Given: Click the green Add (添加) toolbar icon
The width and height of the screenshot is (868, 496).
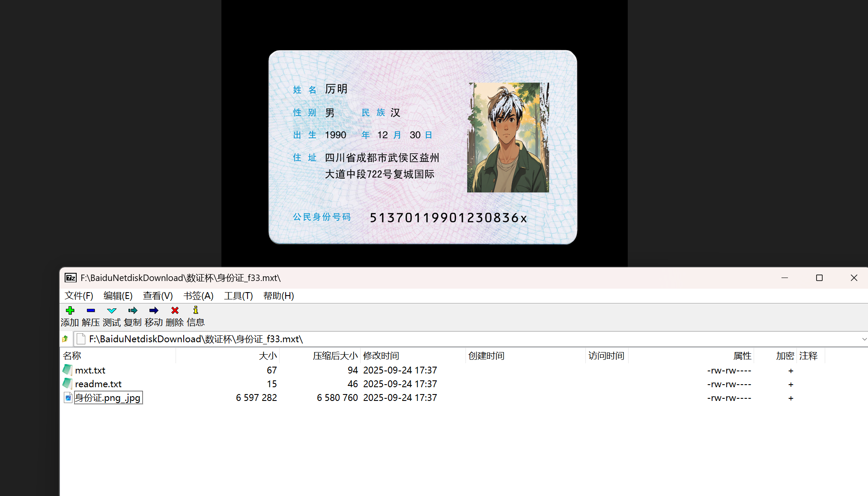Looking at the screenshot, I should (70, 311).
